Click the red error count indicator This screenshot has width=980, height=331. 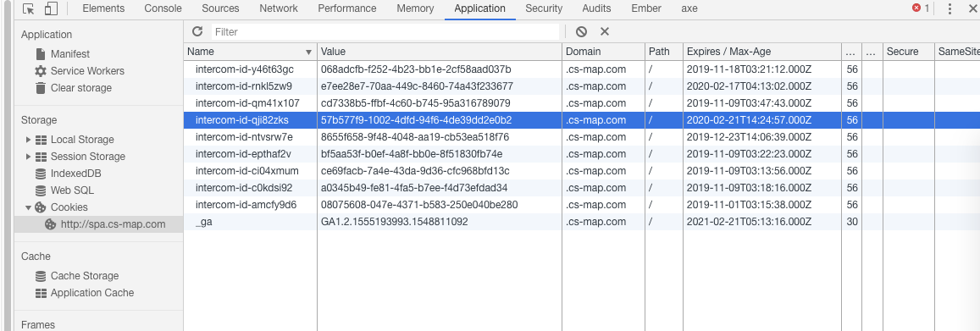[920, 8]
